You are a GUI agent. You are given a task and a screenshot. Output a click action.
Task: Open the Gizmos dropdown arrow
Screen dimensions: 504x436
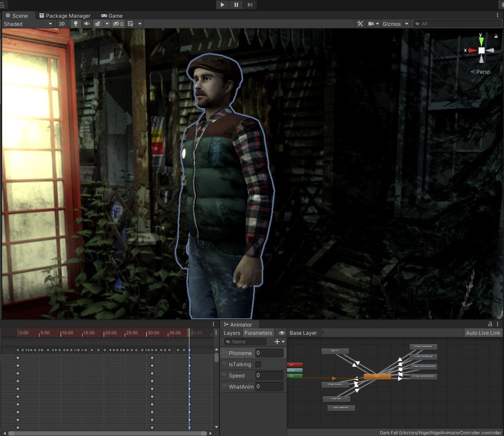click(x=407, y=24)
